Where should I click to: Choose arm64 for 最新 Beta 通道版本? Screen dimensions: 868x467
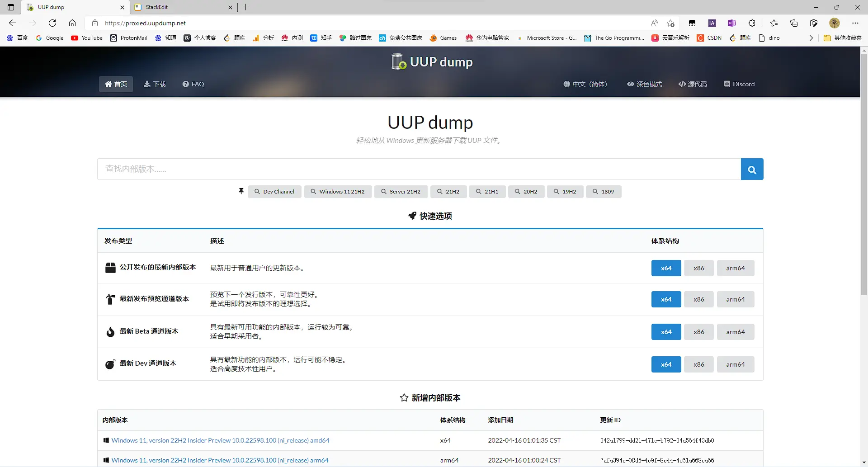[x=736, y=332]
